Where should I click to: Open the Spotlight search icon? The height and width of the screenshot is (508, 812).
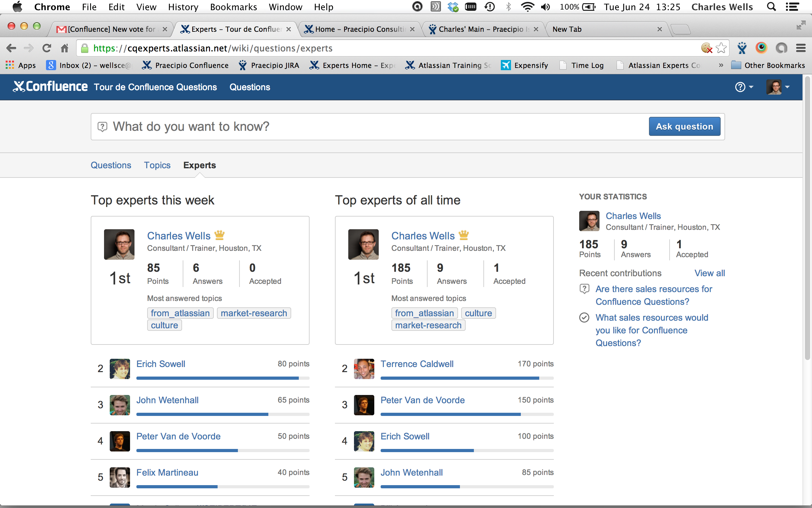(x=772, y=7)
